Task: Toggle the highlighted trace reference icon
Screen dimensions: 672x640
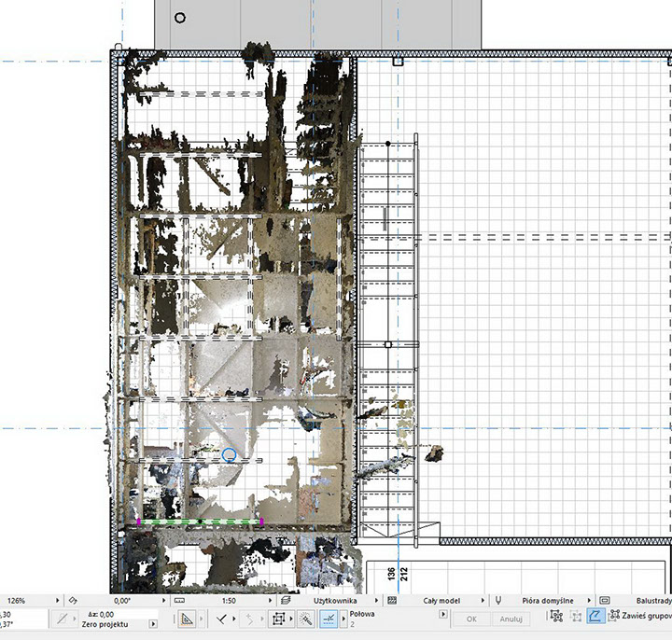Action: click(595, 617)
